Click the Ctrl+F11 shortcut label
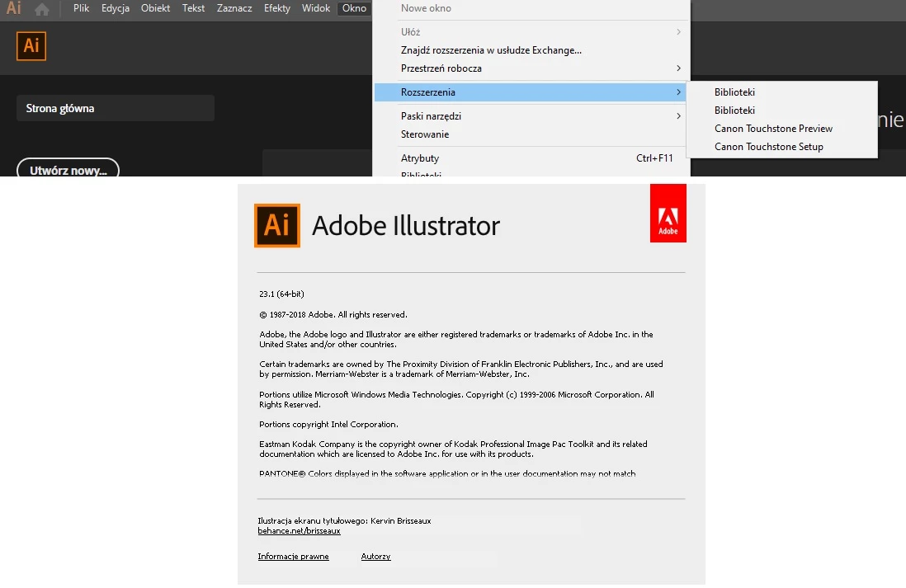The height and width of the screenshot is (588, 906). [654, 158]
